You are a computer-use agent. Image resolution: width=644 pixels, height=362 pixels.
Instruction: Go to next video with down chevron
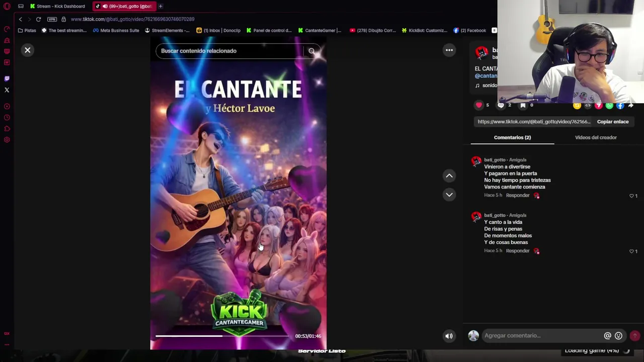click(x=449, y=195)
